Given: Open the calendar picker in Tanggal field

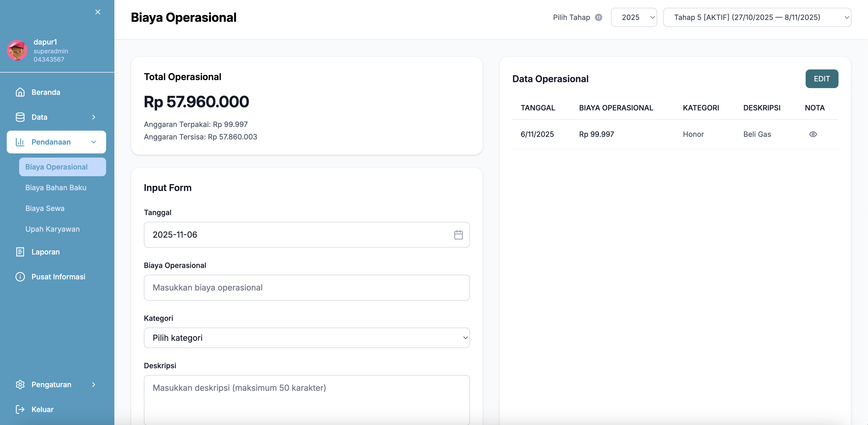Looking at the screenshot, I should coord(458,235).
